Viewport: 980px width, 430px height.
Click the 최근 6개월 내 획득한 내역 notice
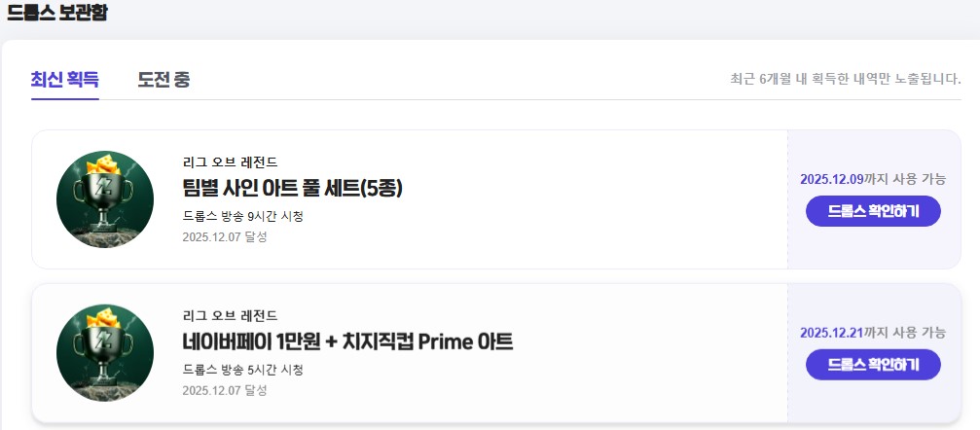click(x=845, y=79)
